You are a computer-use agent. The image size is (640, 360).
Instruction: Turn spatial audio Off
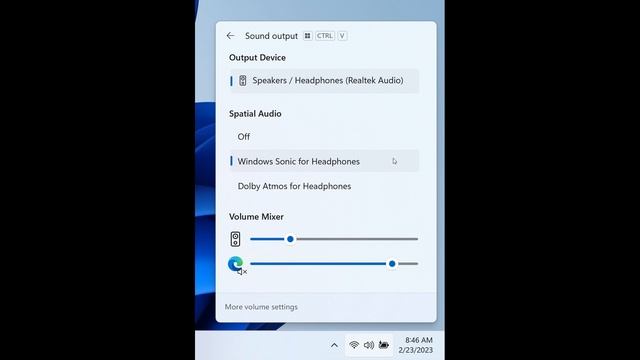click(324, 137)
